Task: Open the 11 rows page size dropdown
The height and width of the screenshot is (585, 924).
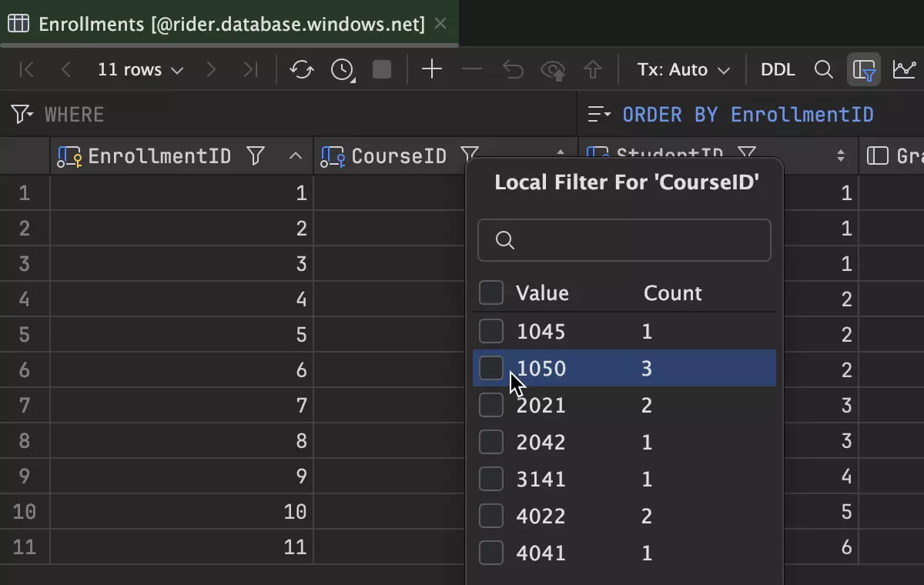Action: [x=140, y=70]
